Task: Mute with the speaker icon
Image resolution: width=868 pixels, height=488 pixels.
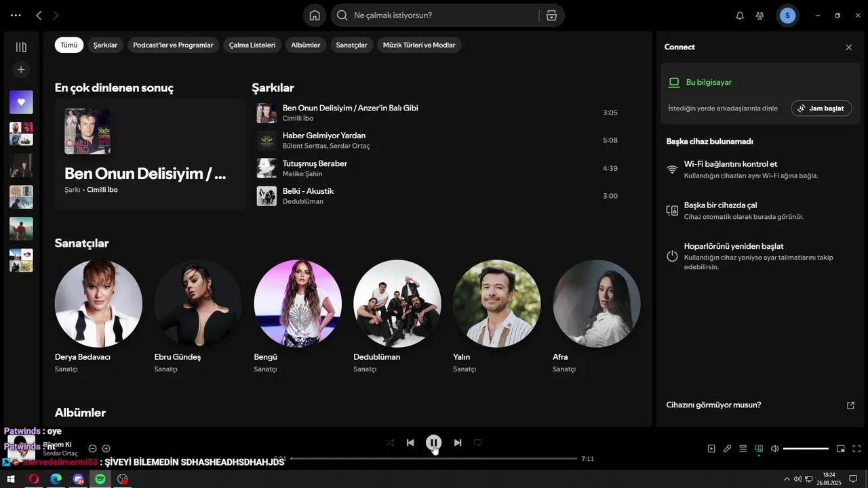Action: click(774, 449)
